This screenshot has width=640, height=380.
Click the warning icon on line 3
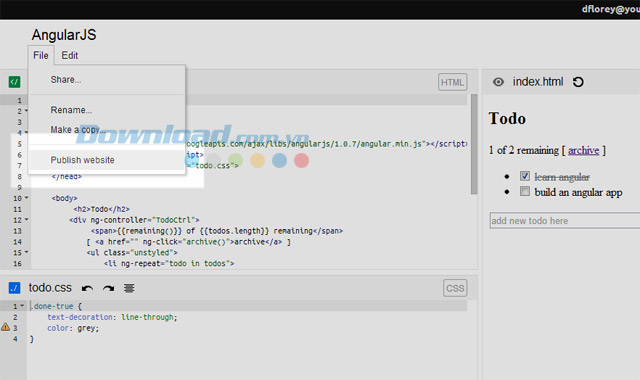pyautogui.click(x=5, y=327)
